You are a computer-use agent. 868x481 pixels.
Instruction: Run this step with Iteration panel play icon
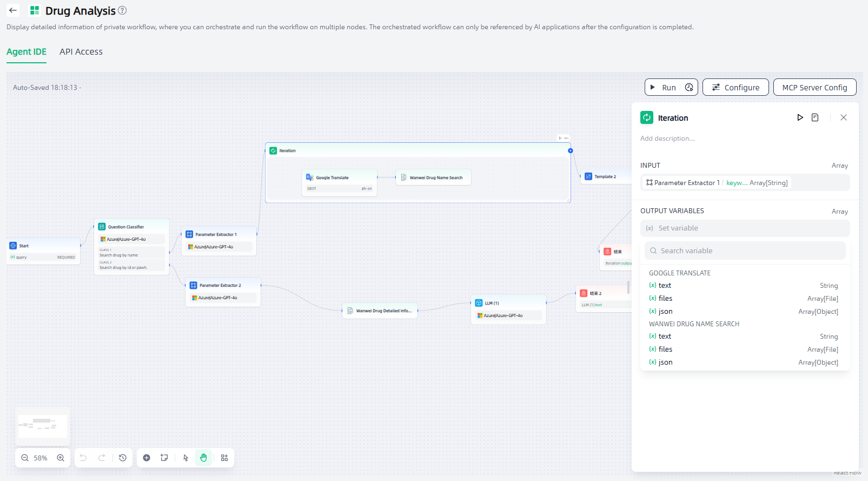coord(800,117)
